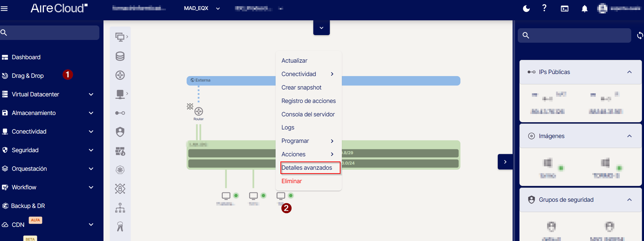Expand the top collapsed panel chevron
The width and height of the screenshot is (644, 241).
pyautogui.click(x=321, y=28)
